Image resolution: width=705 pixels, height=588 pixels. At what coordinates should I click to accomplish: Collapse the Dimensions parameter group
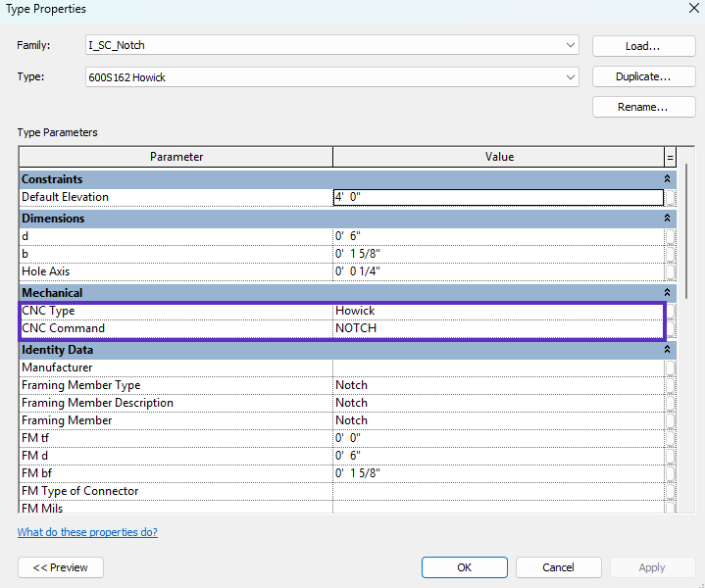pos(668,219)
